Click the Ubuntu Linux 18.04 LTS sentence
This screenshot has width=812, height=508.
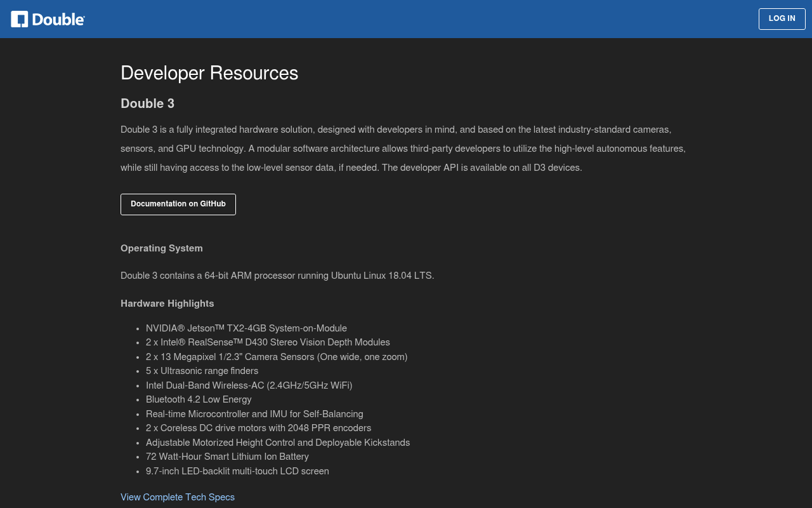click(x=277, y=276)
